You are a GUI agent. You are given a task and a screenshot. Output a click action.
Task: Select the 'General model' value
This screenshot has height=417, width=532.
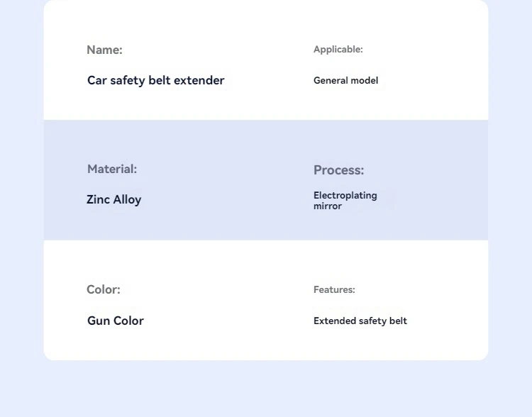click(345, 80)
